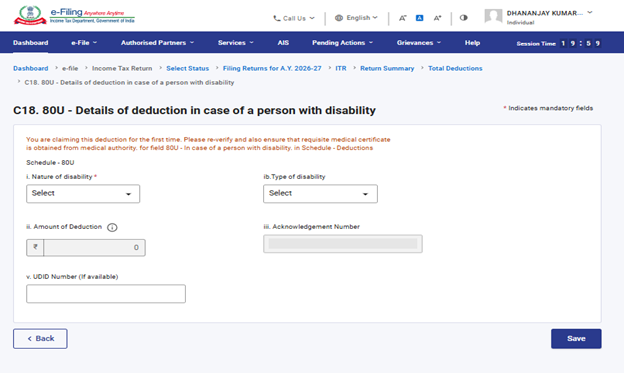This screenshot has width=624, height=373.
Task: Reset to default font size icon
Action: tap(419, 18)
